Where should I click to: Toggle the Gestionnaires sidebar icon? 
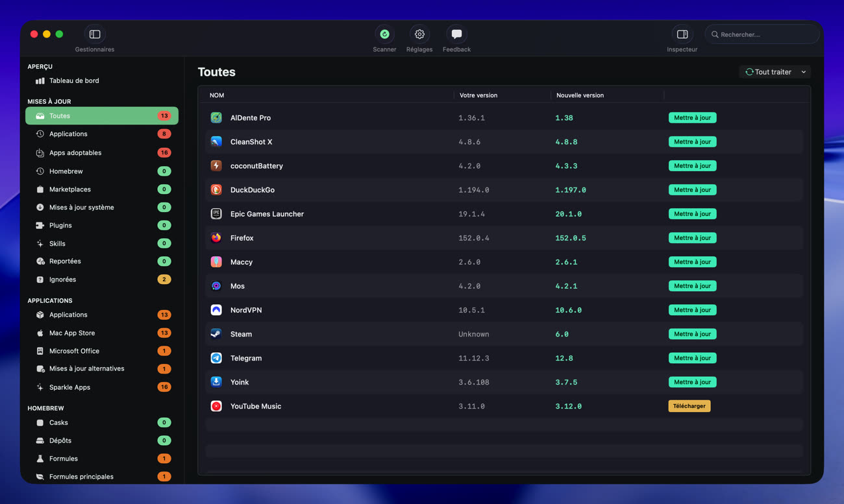(x=95, y=34)
